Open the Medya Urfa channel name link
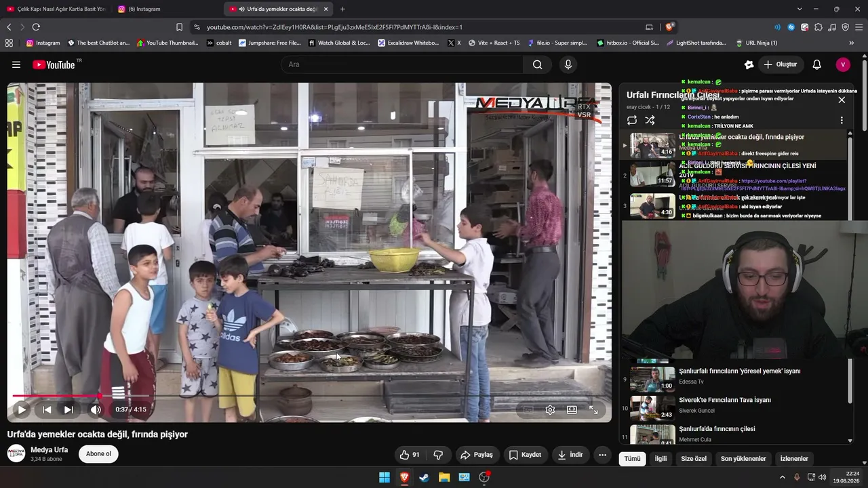The height and width of the screenshot is (488, 868). click(x=50, y=450)
